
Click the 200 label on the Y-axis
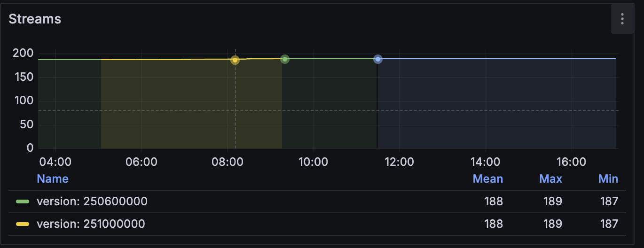point(23,54)
